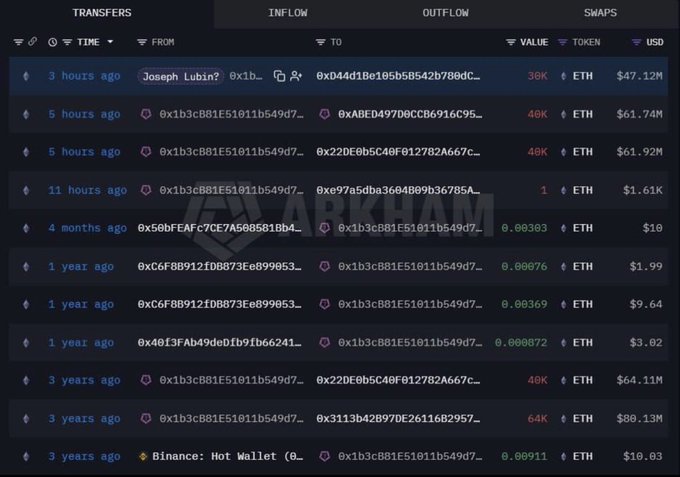
Task: Open the address 0xe97a5dba3604B09b36785A
Action: (398, 190)
